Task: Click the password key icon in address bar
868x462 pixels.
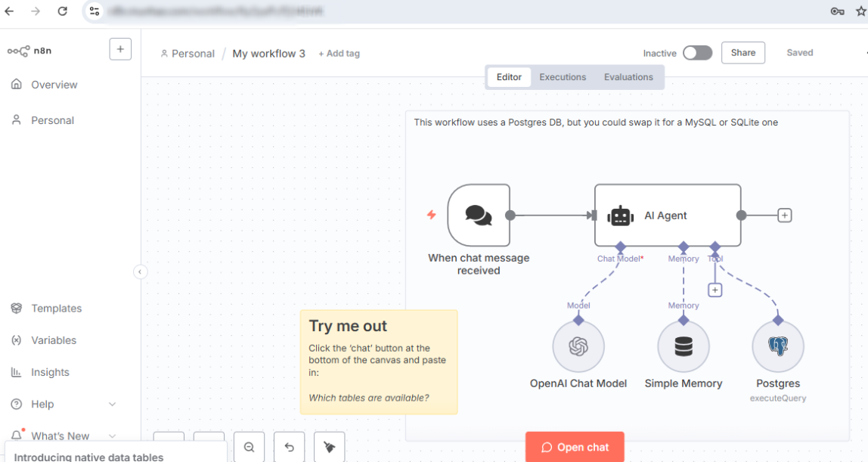Action: (x=837, y=11)
